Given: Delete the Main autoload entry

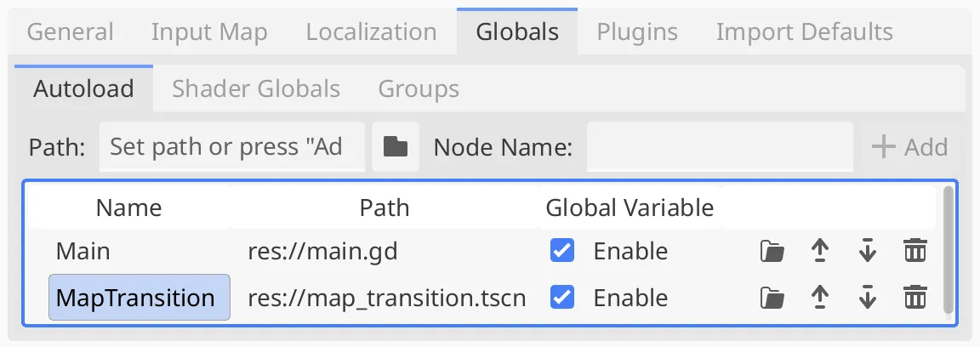Looking at the screenshot, I should (x=915, y=252).
